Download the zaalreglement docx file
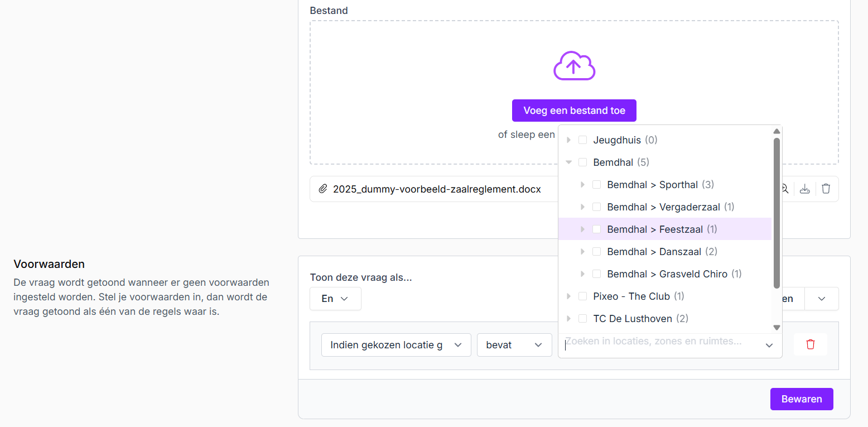 (804, 189)
